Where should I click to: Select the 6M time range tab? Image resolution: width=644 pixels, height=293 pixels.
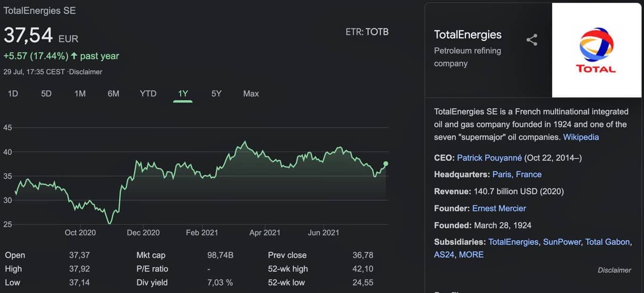113,94
